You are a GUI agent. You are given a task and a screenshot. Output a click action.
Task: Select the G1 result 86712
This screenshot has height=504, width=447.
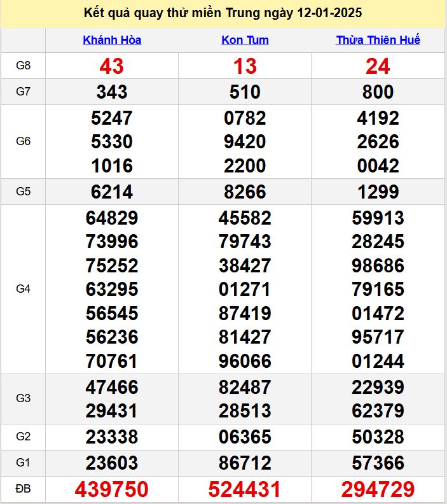point(245,463)
